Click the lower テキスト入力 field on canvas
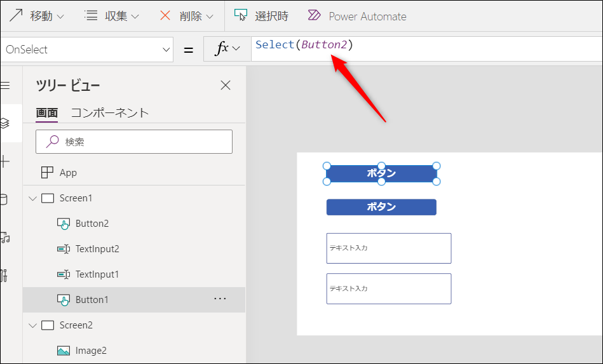This screenshot has height=364, width=603. pyautogui.click(x=389, y=288)
